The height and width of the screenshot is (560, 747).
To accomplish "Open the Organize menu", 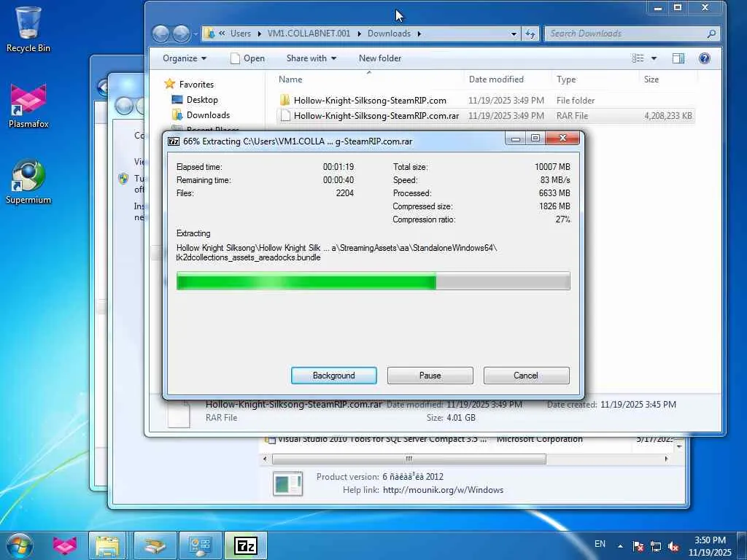I will pyautogui.click(x=185, y=58).
